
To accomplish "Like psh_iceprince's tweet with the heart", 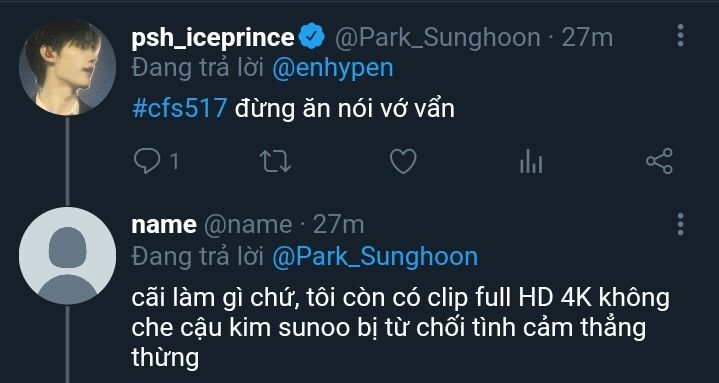I will click(x=403, y=161).
